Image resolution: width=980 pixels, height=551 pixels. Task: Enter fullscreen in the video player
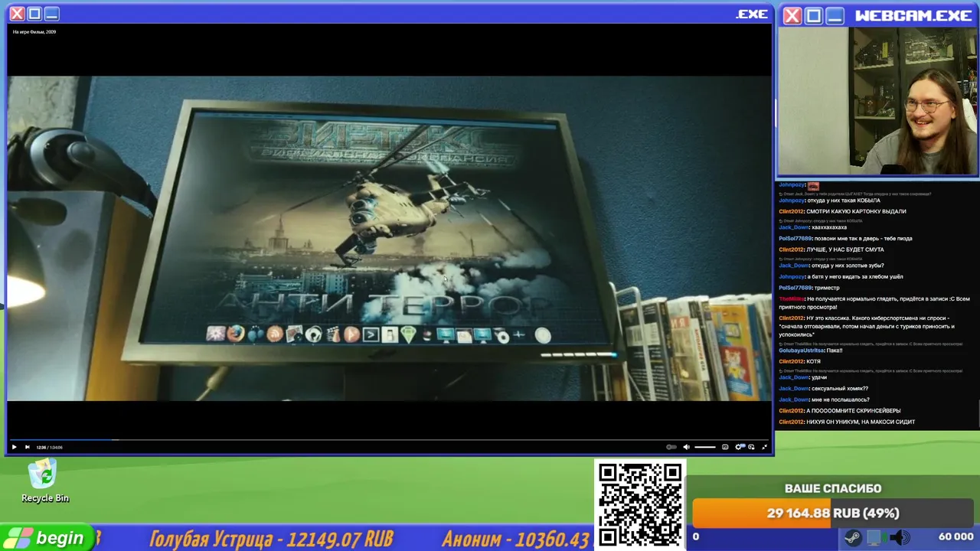point(764,447)
